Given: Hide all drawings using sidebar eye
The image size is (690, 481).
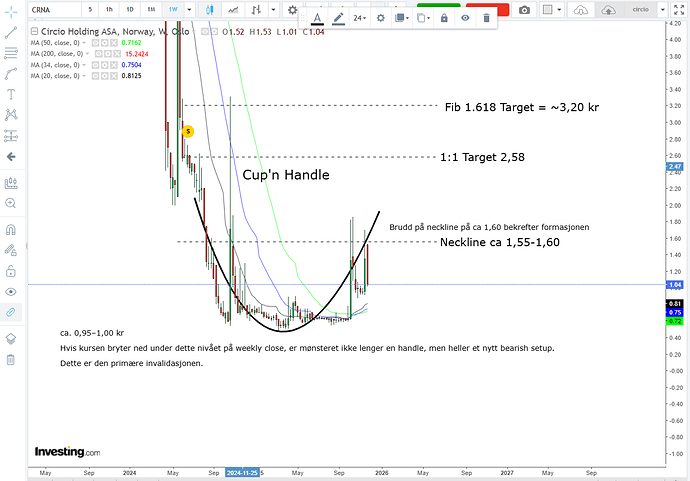Looking at the screenshot, I should 11,292.
